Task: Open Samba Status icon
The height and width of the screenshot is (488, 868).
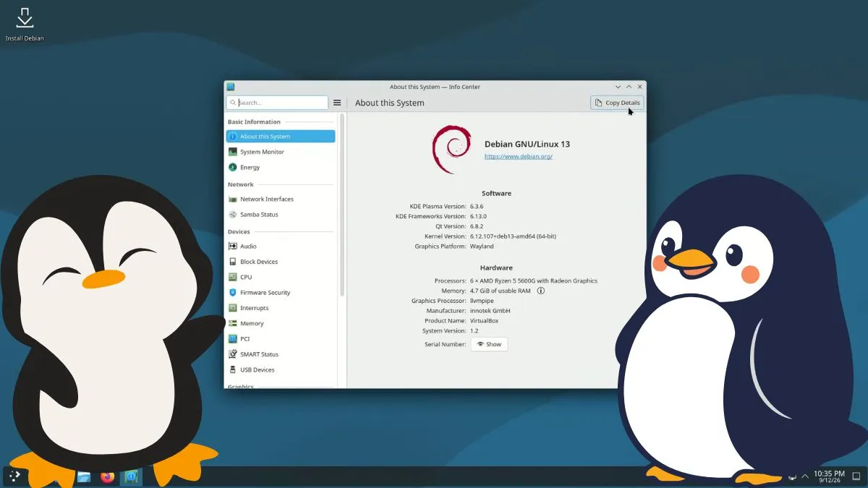Action: click(x=233, y=214)
